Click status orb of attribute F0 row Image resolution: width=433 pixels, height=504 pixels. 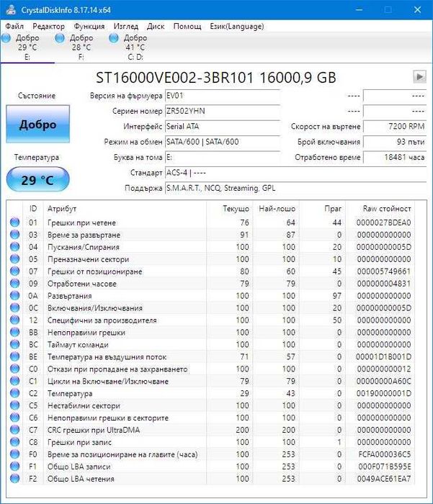[15, 454]
